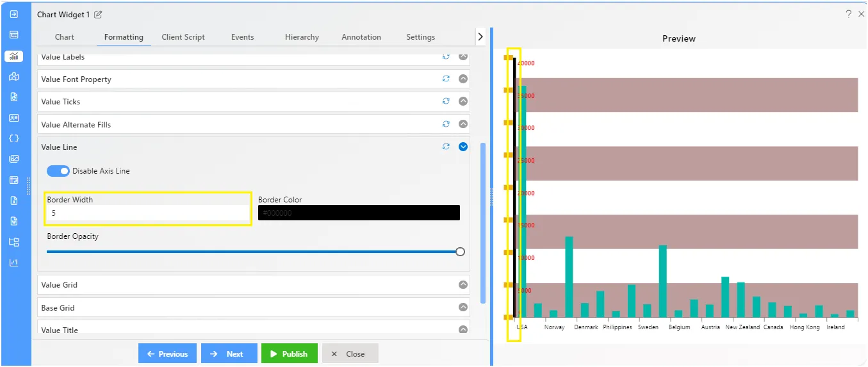
Task: Click the Next button
Action: pos(229,354)
